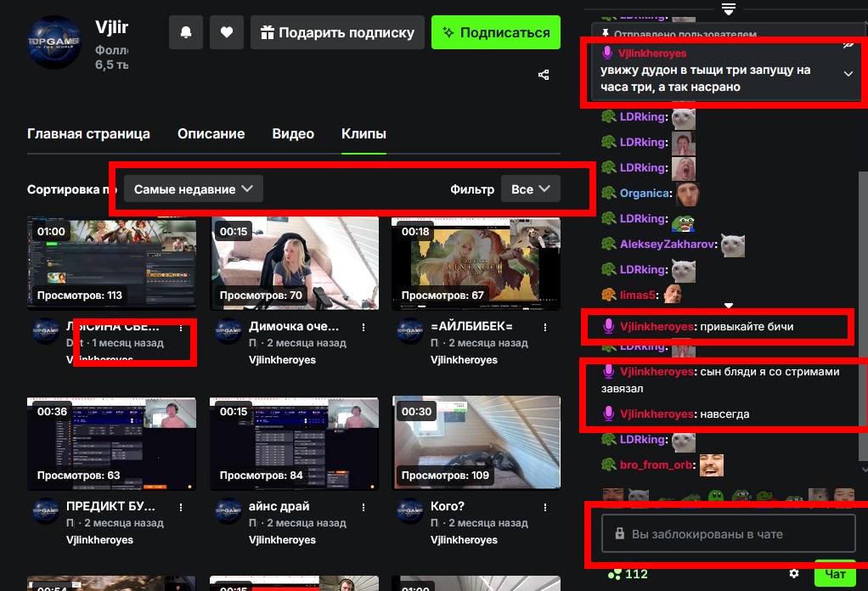Open the Все filter dropdown
Image resolution: width=868 pixels, height=591 pixels.
click(530, 189)
